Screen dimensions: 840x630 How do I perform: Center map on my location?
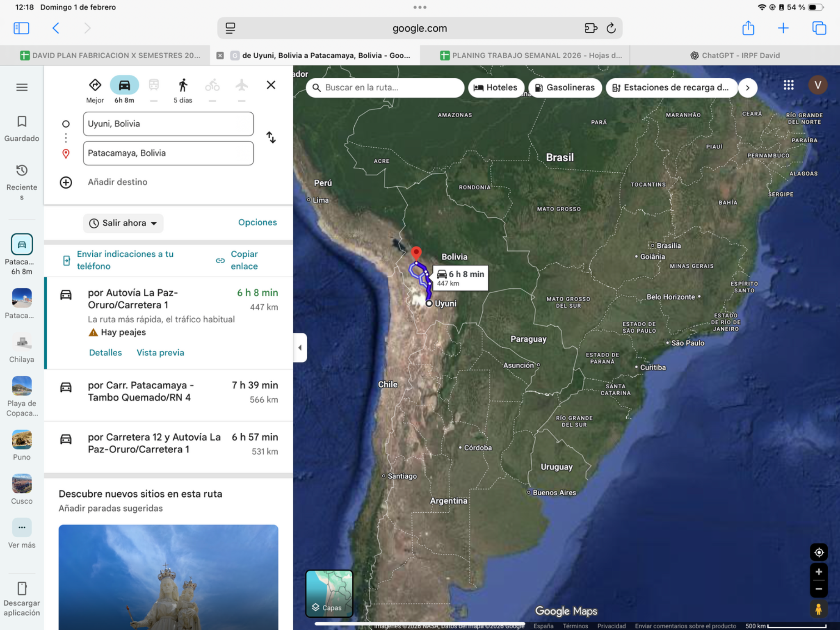pyautogui.click(x=819, y=552)
